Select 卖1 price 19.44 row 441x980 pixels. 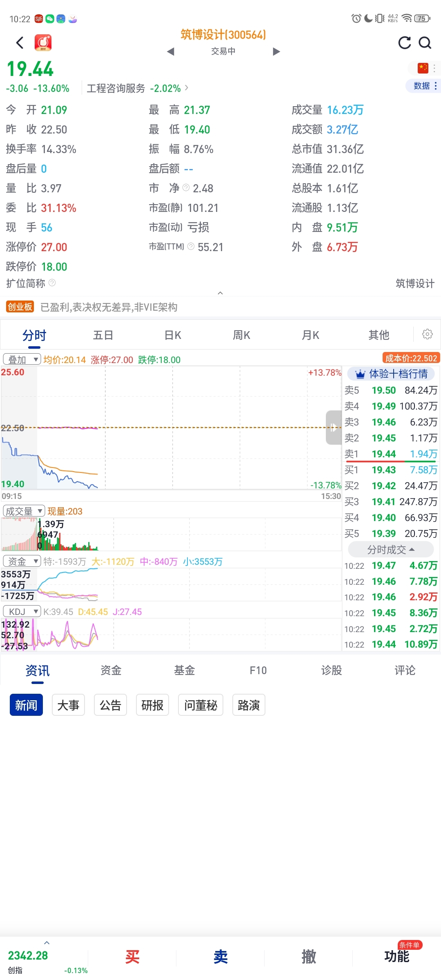[391, 454]
